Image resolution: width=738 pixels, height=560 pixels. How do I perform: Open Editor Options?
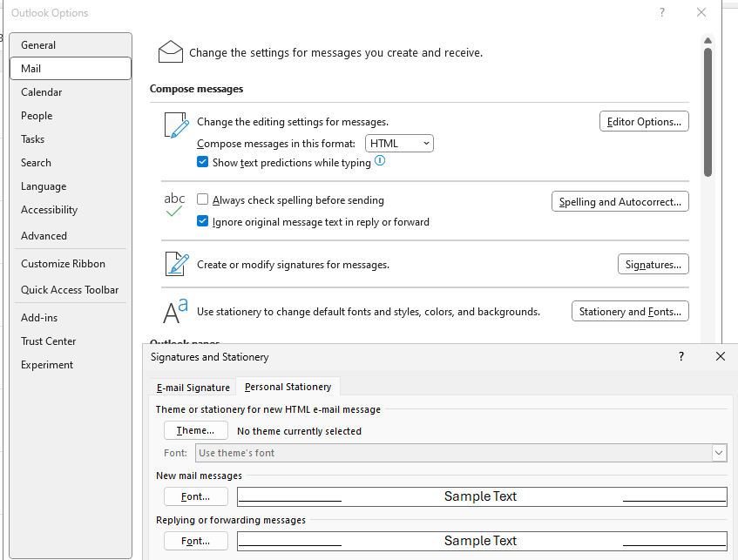[x=644, y=121]
